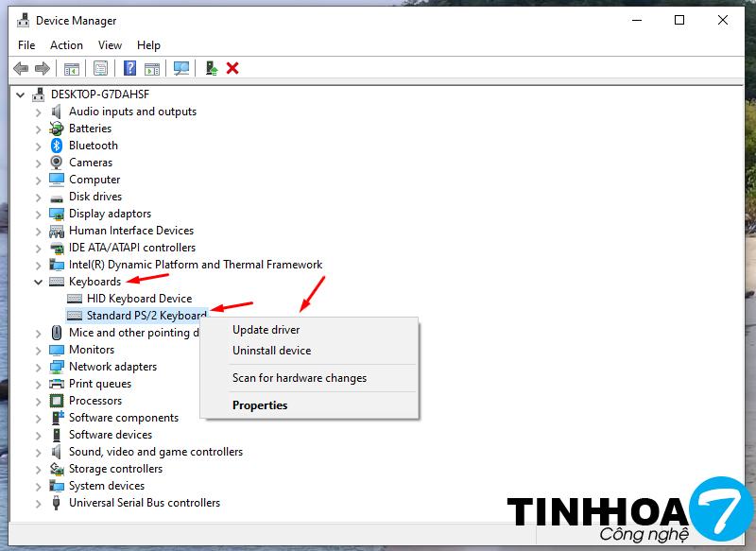Screen dimensions: 756x551
Task: Choose Update driver from context menu
Action: click(x=266, y=330)
